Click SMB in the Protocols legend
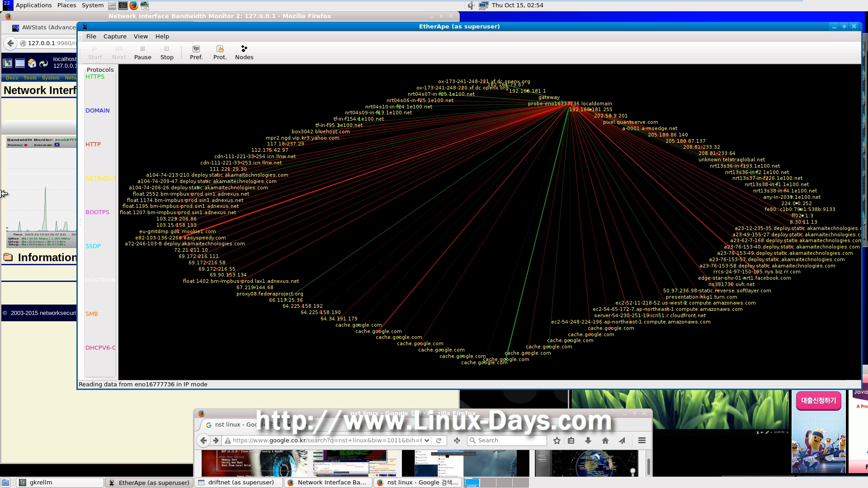Viewport: 868px width, 488px height. coord(91,314)
